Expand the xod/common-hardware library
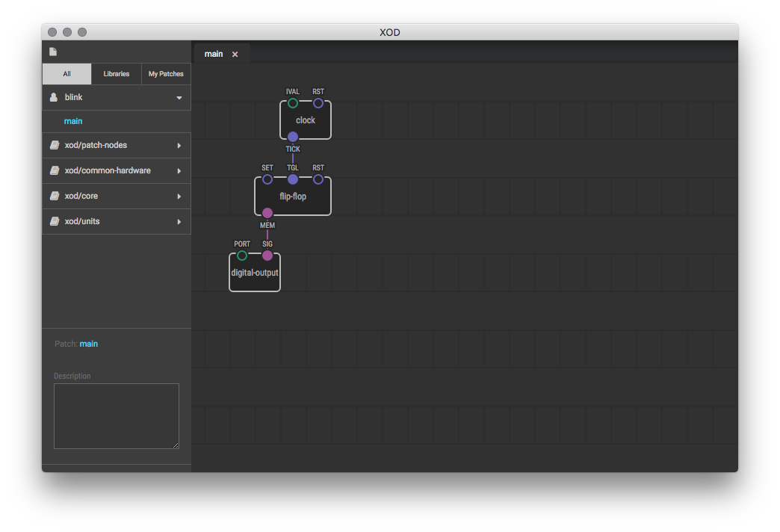This screenshot has width=780, height=532. (x=179, y=171)
